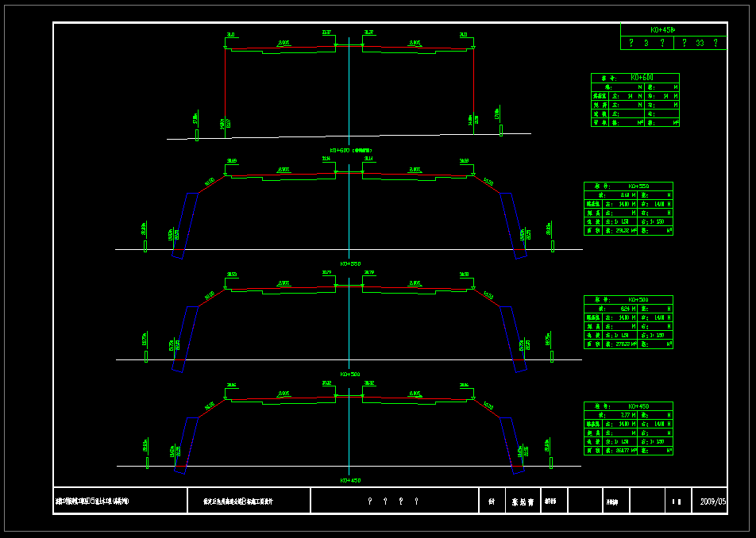The width and height of the screenshot is (756, 538).
Task: Click the question-mark cell in title block center
Action: coord(394,501)
